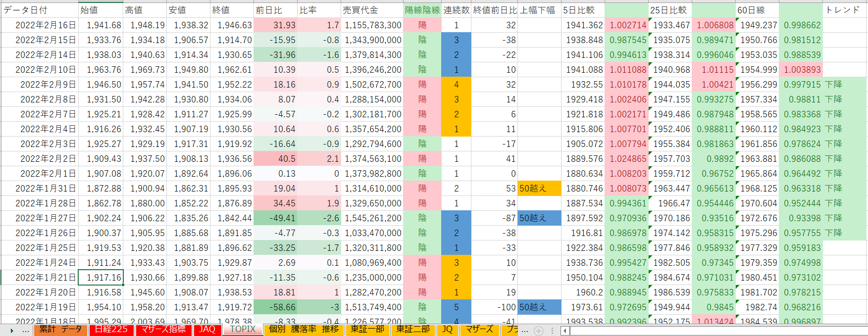Image resolution: width=868 pixels, height=336 pixels.
Task: Select the 東証二部 sheet tab
Action: (x=413, y=330)
